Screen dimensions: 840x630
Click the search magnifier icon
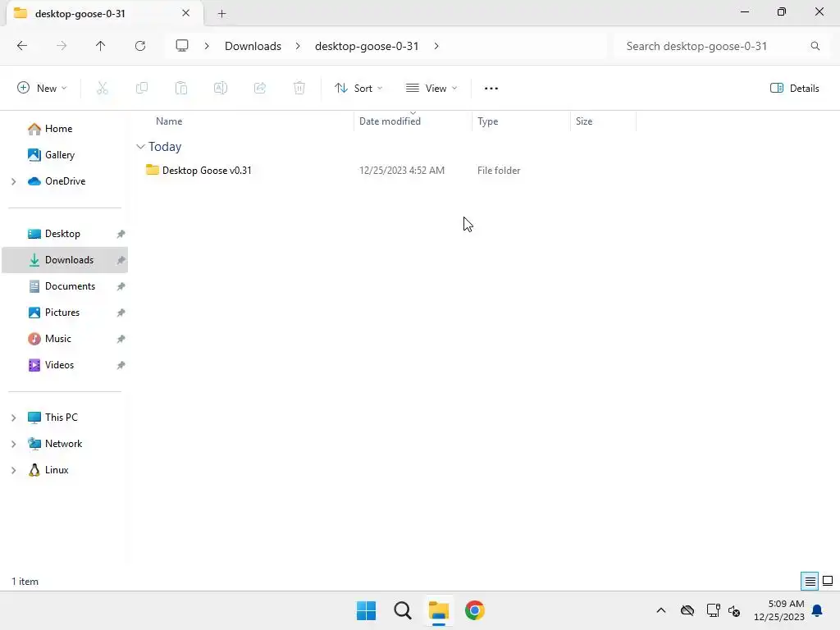pyautogui.click(x=815, y=46)
